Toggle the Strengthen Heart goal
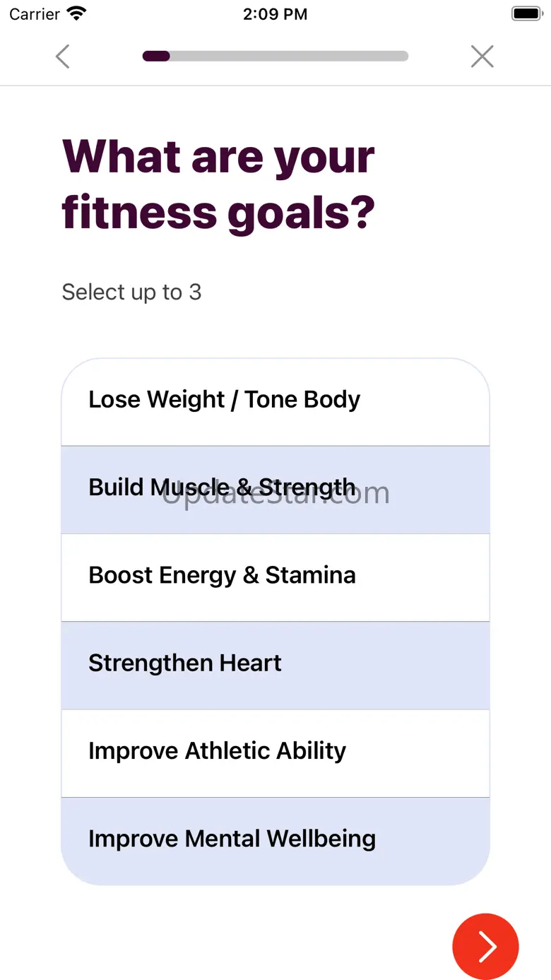This screenshot has width=551, height=980. 275,664
